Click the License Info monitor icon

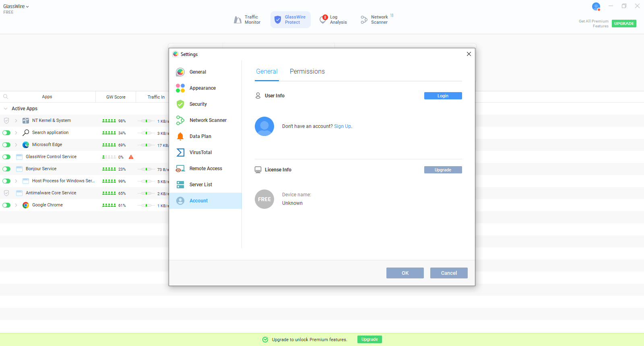[x=258, y=170]
